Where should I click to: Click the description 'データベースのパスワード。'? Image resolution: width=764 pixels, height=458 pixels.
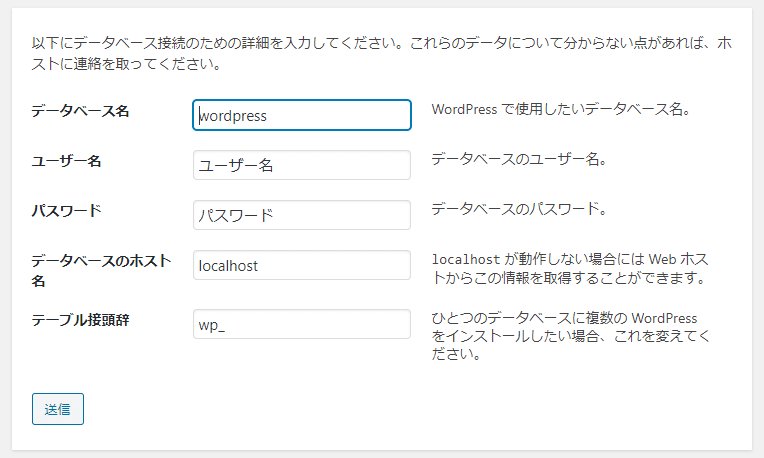pyautogui.click(x=519, y=209)
